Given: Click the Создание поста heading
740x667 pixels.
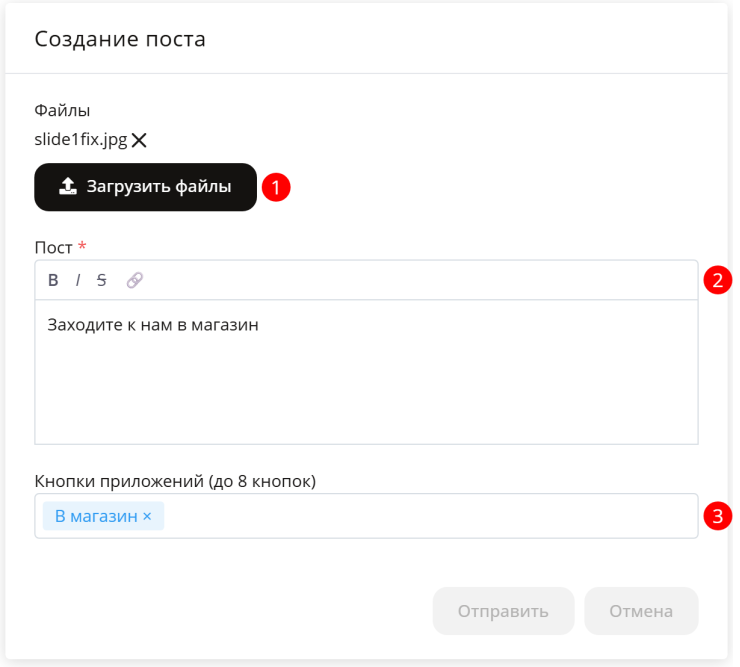Looking at the screenshot, I should [x=120, y=39].
